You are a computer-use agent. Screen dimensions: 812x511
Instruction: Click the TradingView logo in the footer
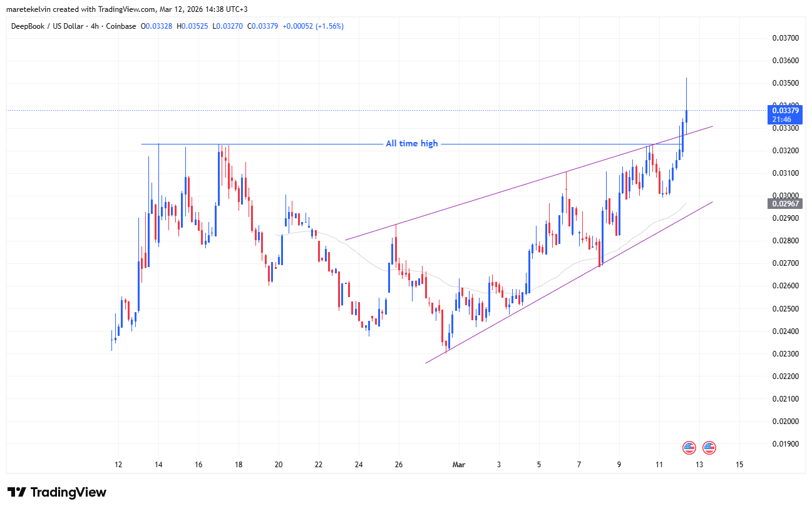tap(57, 492)
